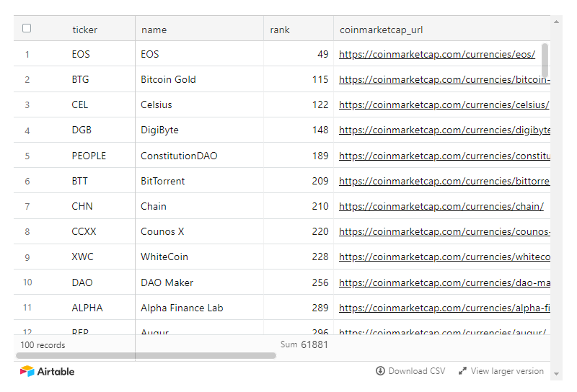The width and height of the screenshot is (577, 392).
Task: Select the rank cell showing 256
Action: [299, 282]
